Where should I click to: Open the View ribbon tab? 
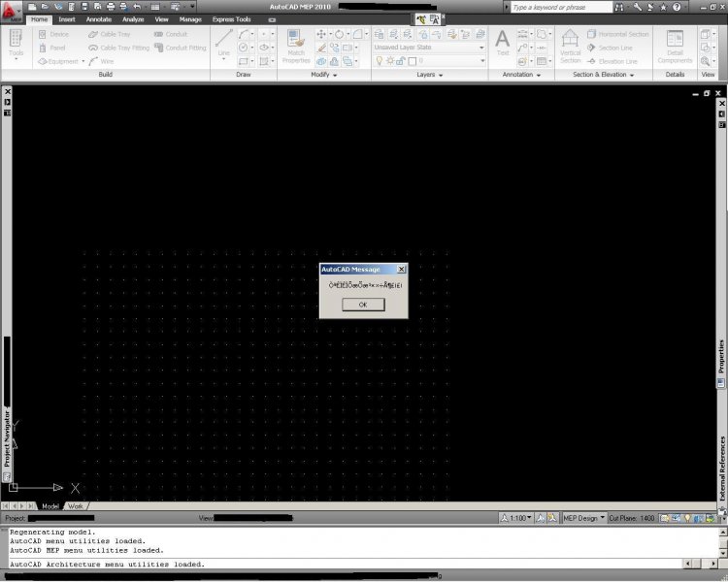pyautogui.click(x=161, y=19)
